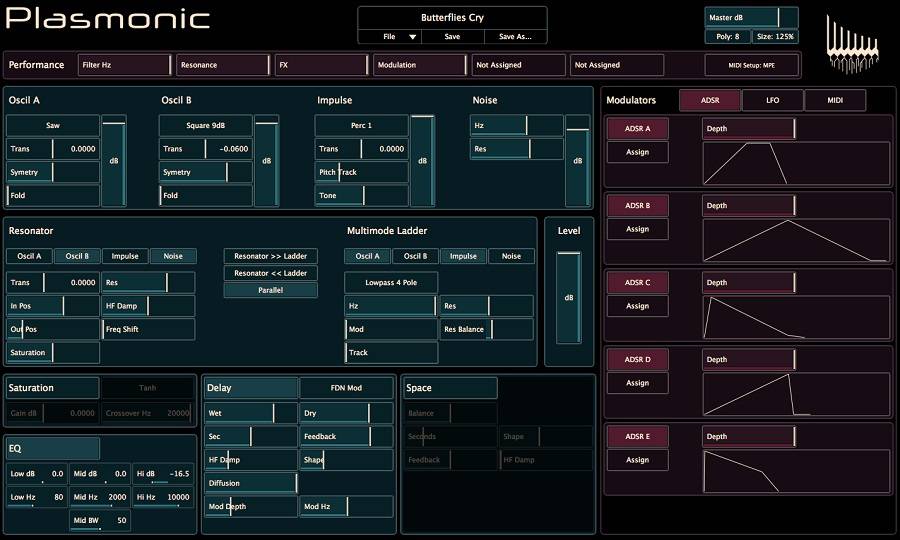The height and width of the screenshot is (540, 900).
Task: Open the Oscil A Saw waveform selector
Action: tap(53, 126)
